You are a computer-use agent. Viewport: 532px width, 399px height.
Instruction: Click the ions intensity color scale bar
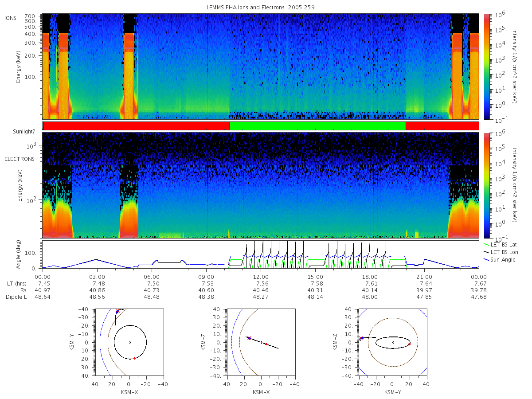click(x=487, y=66)
